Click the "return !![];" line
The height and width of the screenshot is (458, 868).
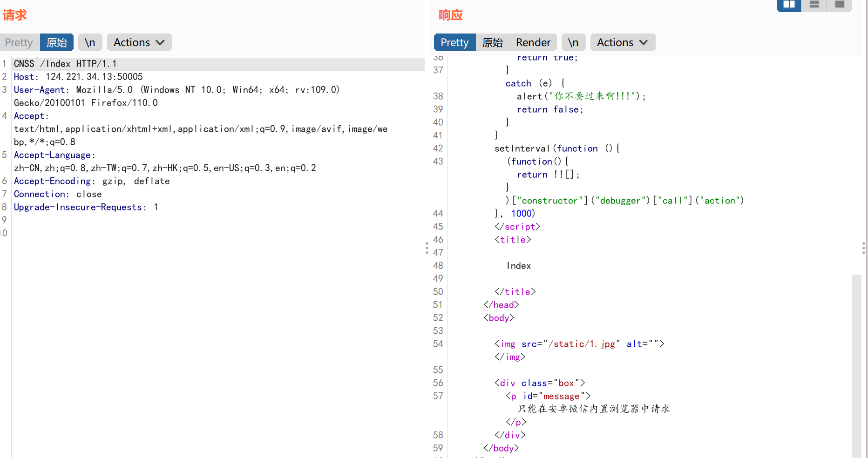(x=549, y=175)
